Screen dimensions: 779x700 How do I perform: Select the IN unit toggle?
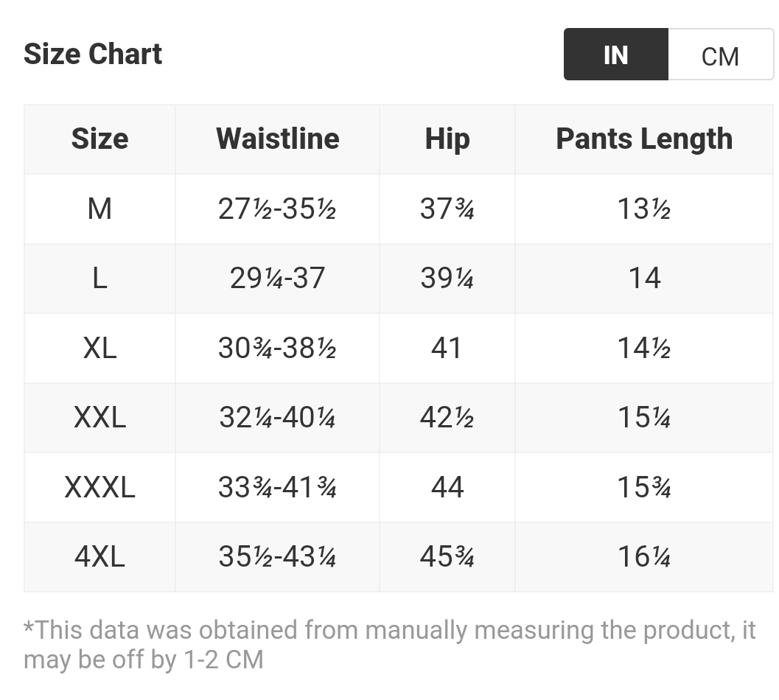(615, 55)
